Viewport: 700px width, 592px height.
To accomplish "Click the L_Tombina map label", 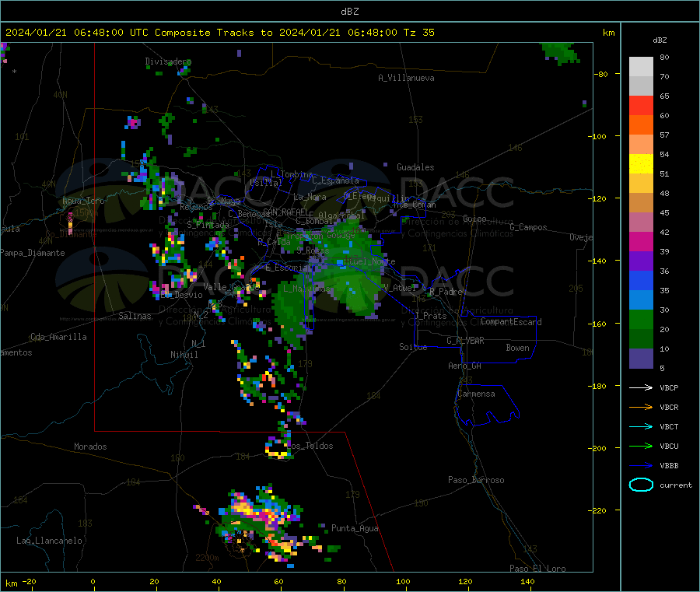I will pos(292,174).
